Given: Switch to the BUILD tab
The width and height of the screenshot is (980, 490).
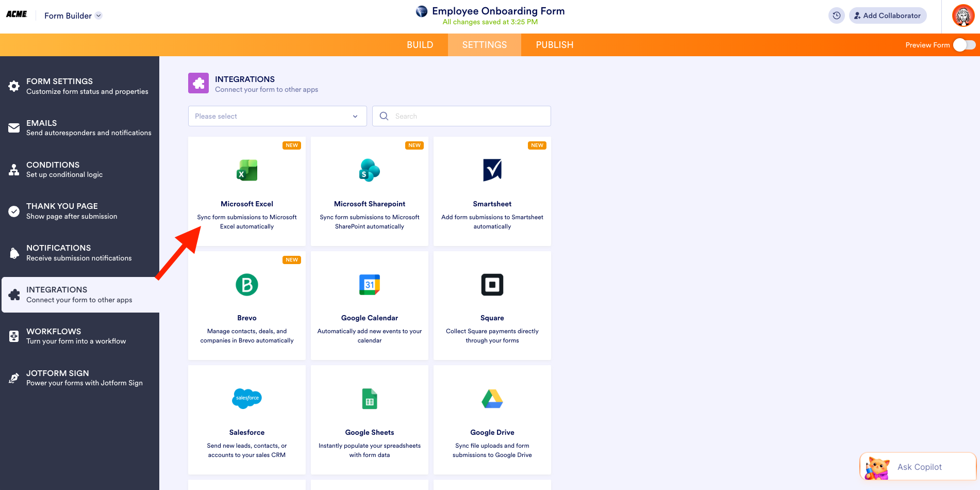Looking at the screenshot, I should pos(420,45).
